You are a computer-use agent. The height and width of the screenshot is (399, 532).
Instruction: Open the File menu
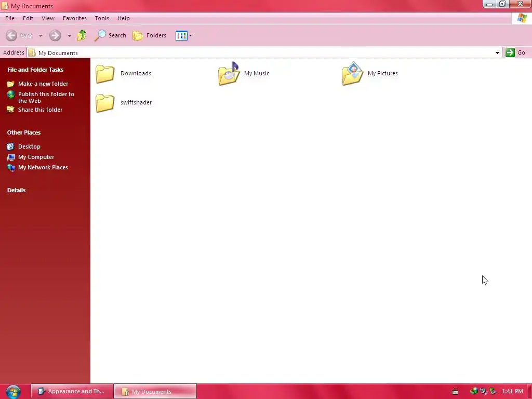pyautogui.click(x=10, y=18)
